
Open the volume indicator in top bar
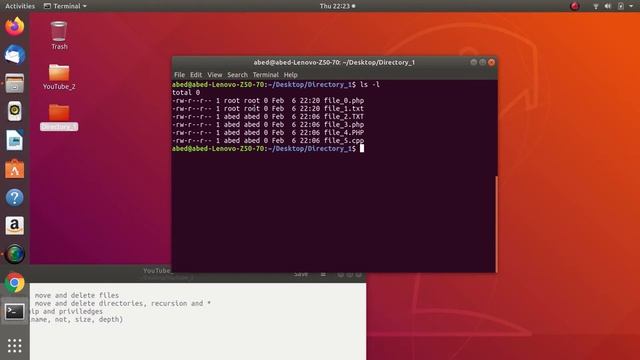click(x=608, y=6)
